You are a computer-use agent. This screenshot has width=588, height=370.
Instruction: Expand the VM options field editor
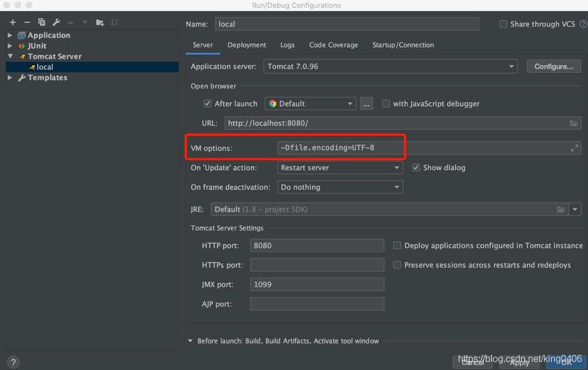[x=574, y=148]
